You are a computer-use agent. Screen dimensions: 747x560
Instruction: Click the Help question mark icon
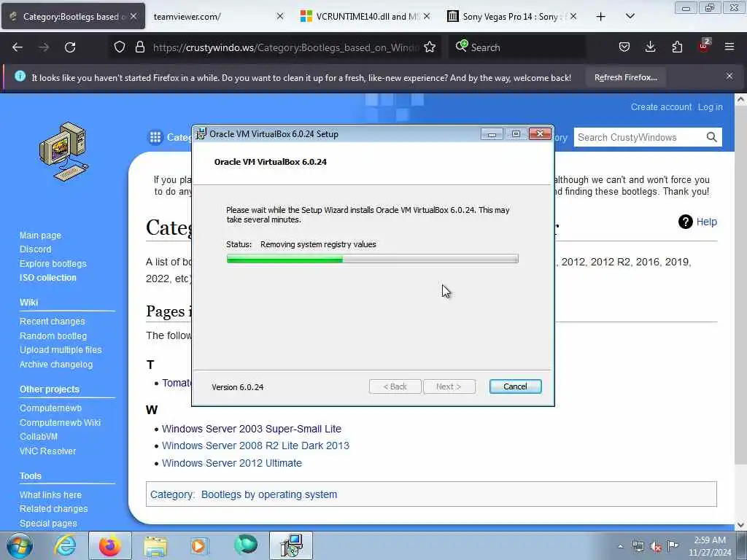point(685,222)
